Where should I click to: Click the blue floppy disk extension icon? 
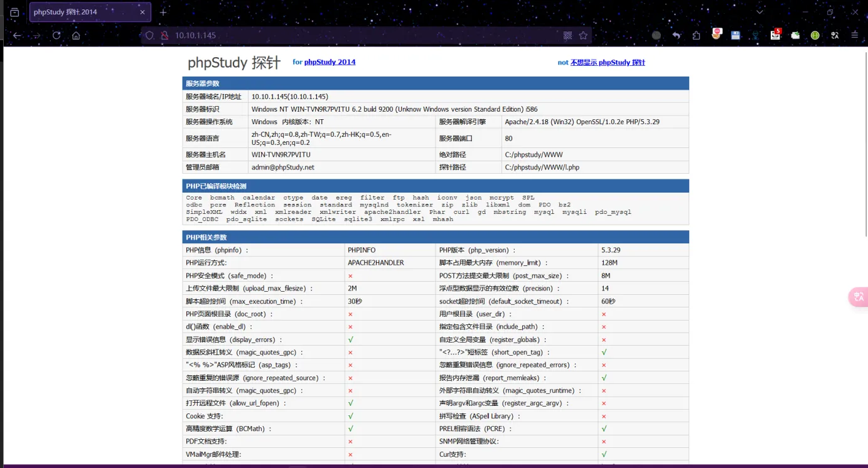click(736, 36)
